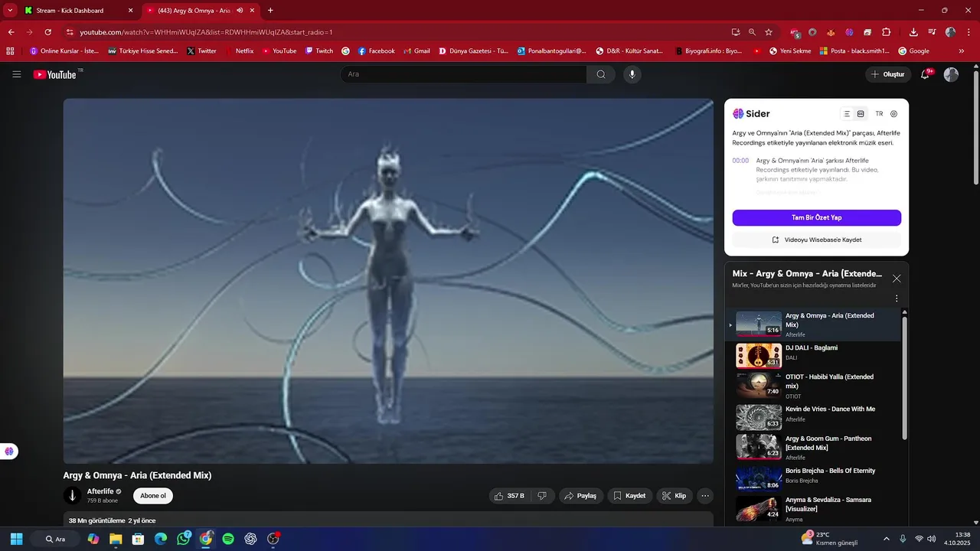Start voice search with the microphone icon
980x551 pixels.
pos(632,74)
